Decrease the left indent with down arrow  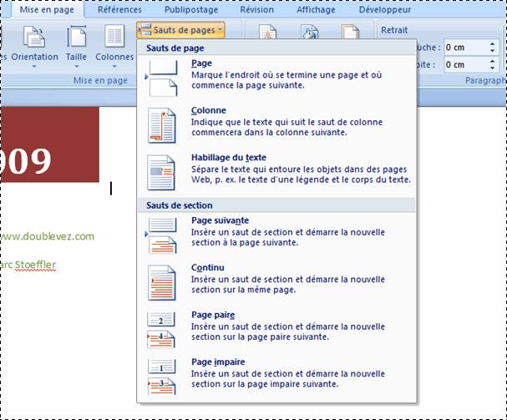[492, 51]
